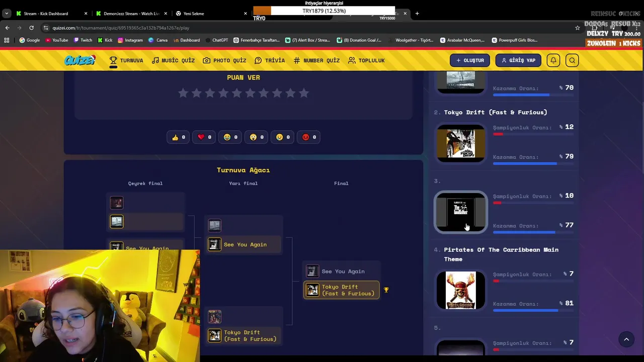
Task: Click the red heart reaction
Action: 204,137
